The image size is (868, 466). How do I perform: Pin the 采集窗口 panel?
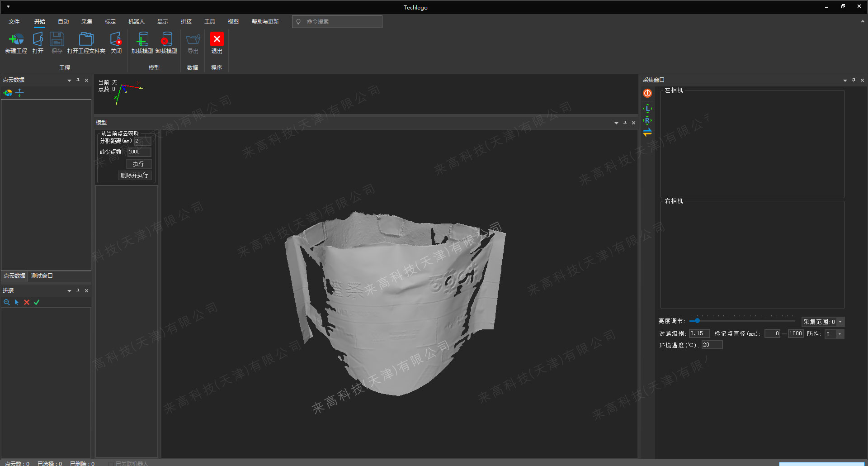tap(854, 80)
